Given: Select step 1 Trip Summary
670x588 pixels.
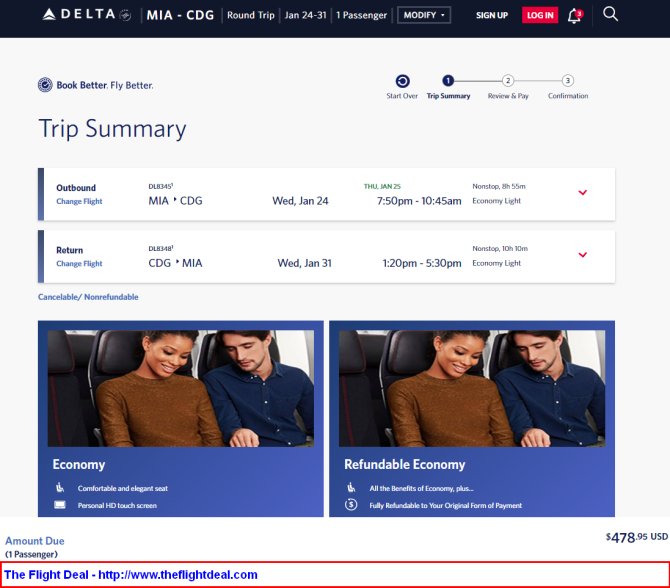Looking at the screenshot, I should (448, 80).
